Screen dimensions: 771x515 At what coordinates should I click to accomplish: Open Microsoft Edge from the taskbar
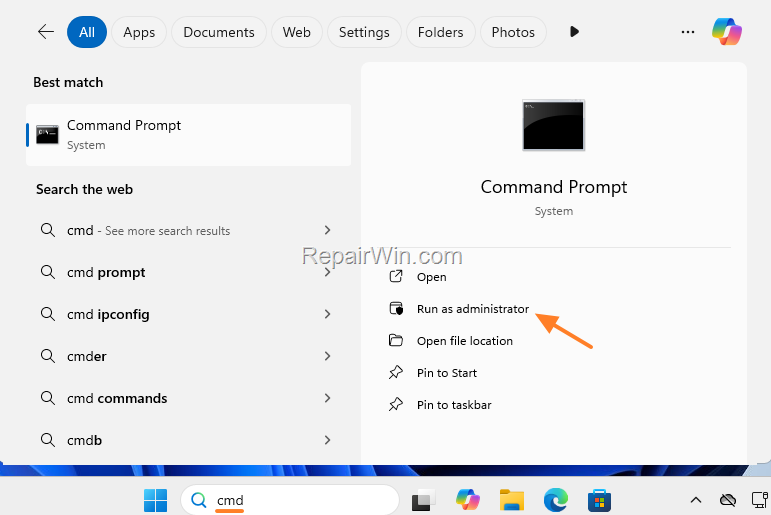556,499
